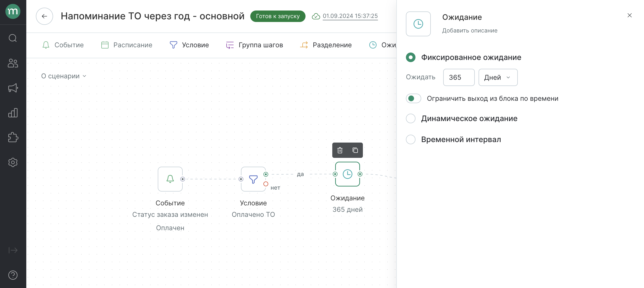Open the integrations puzzle icon

[13, 137]
